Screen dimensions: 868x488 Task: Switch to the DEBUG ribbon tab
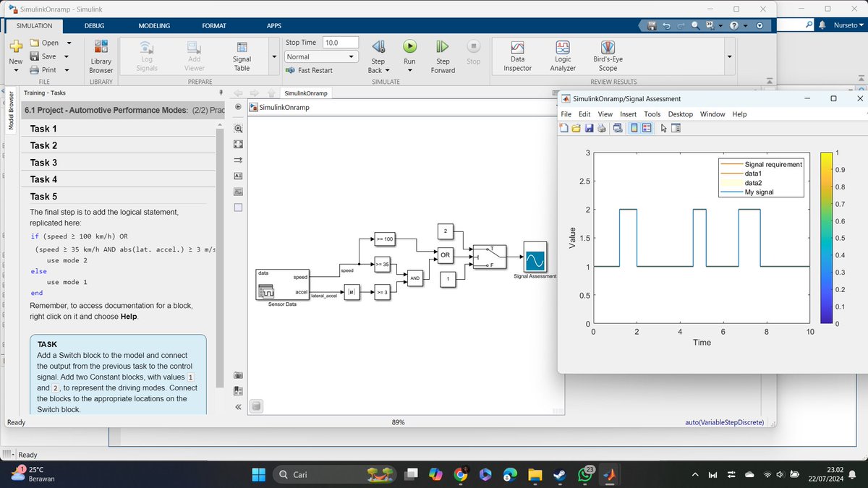(x=94, y=25)
